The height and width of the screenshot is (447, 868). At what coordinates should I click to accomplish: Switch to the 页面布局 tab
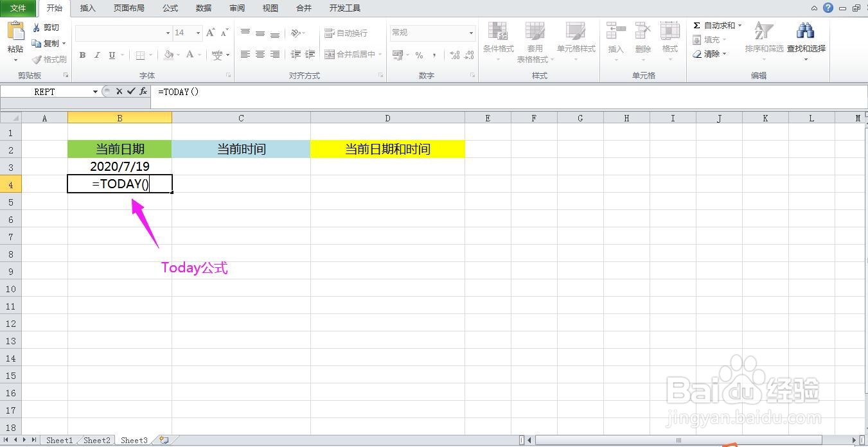click(128, 8)
